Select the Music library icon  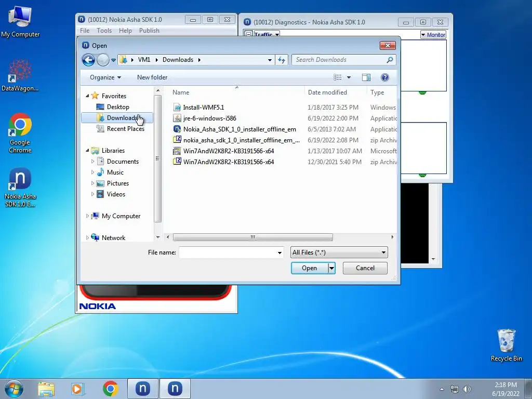coord(100,172)
